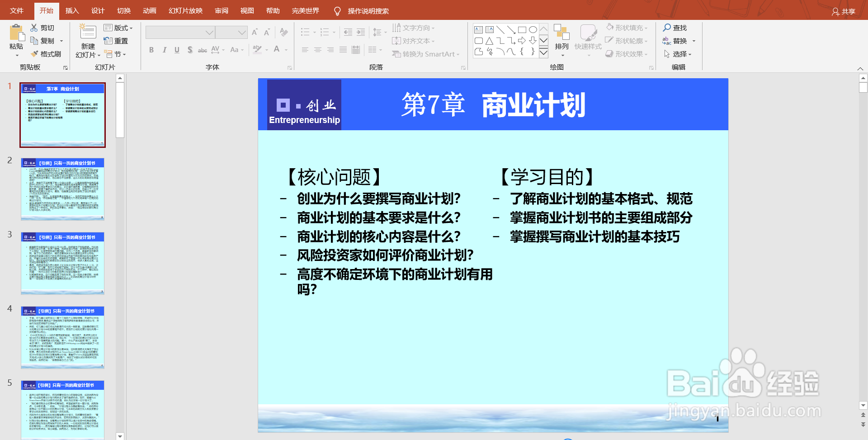Open the 形状填充 dropdown
Viewport: 868px width, 440px height.
627,27
